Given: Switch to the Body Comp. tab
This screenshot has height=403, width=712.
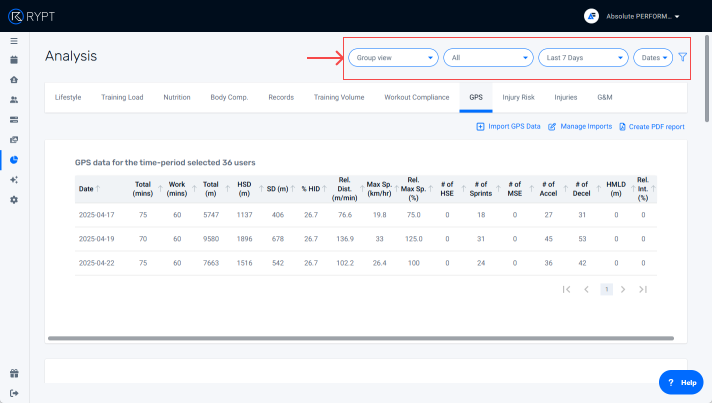Looking at the screenshot, I should pos(229,97).
